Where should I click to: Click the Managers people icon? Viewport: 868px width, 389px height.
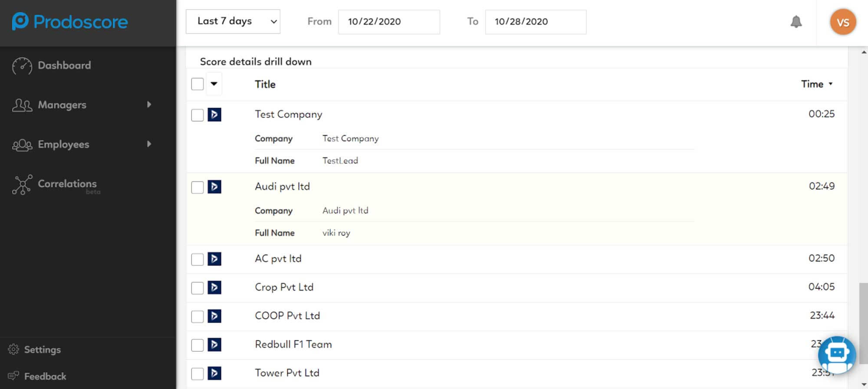click(x=22, y=105)
